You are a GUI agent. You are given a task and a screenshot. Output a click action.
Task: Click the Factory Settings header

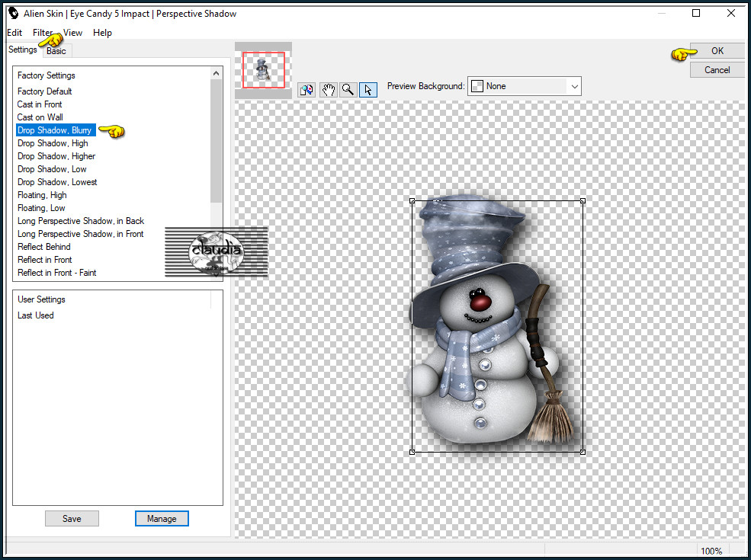click(47, 75)
